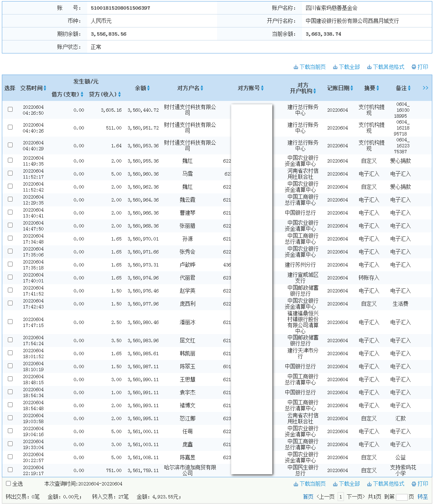
Task: Click the name 怒江娜
Action: [x=187, y=419]
